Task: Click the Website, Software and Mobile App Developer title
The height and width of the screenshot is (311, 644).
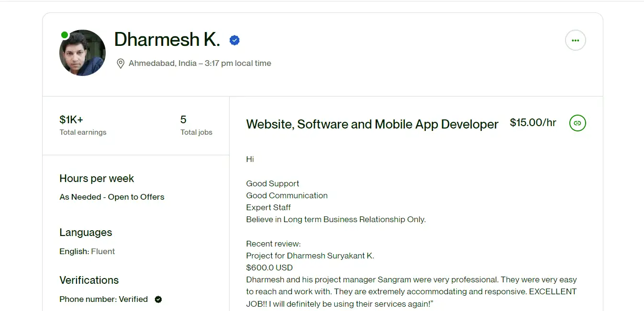Action: pyautogui.click(x=372, y=124)
